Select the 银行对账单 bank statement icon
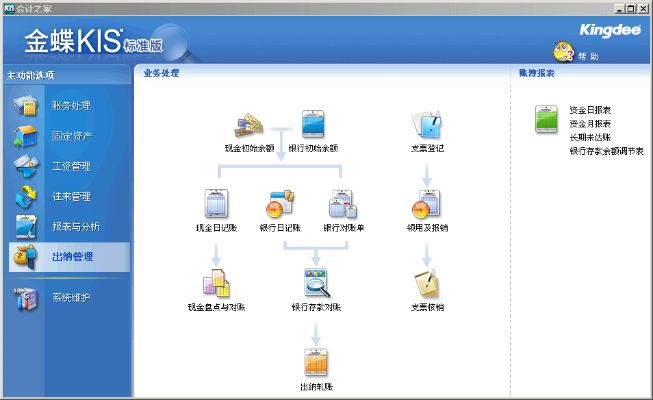 tap(343, 204)
